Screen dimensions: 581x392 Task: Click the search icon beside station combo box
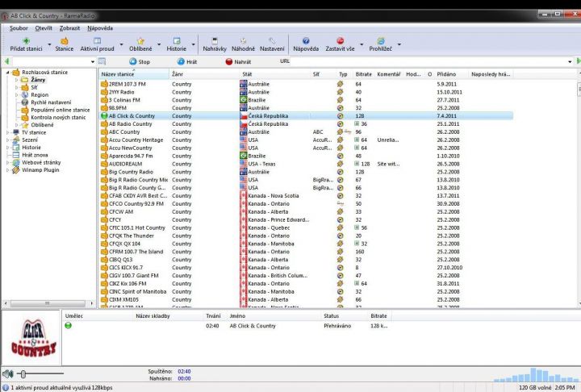(102, 61)
